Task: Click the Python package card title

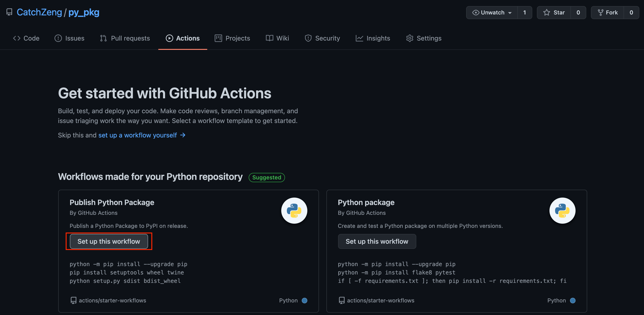Action: [366, 202]
